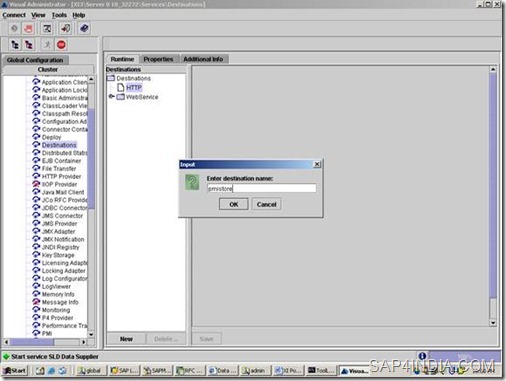Select Memory Info service

(58, 294)
